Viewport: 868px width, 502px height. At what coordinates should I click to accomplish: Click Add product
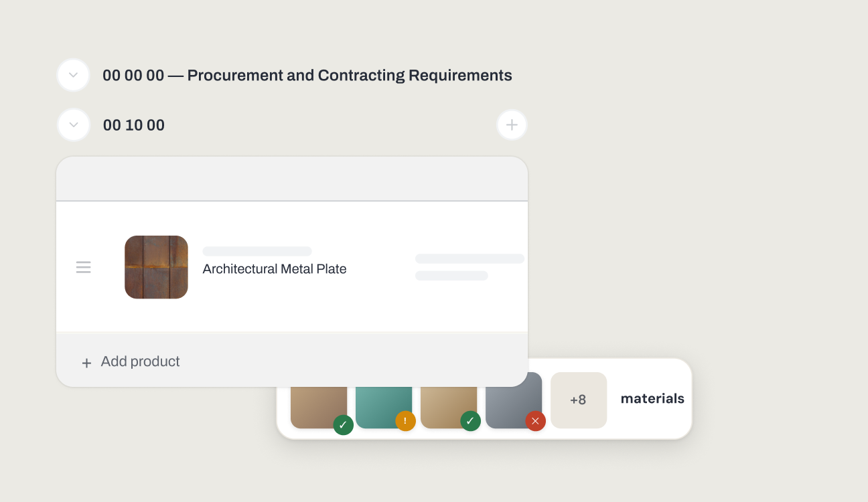pyautogui.click(x=140, y=361)
